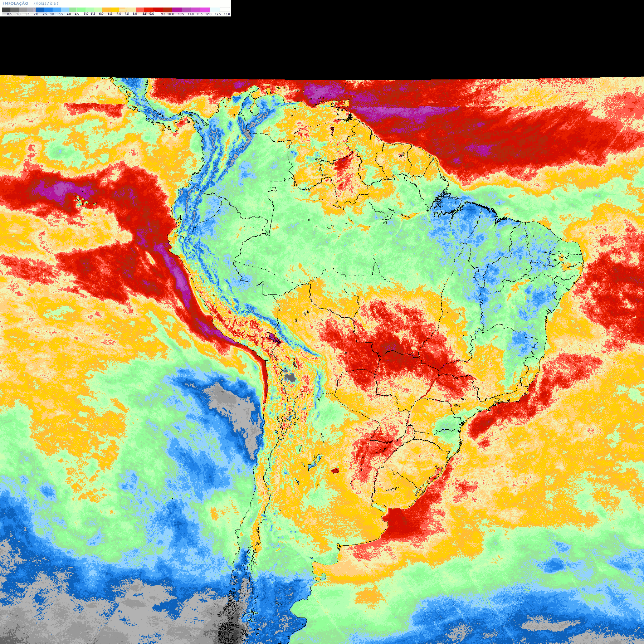Click the '12.5' legend value
The image size is (644, 644).
click(x=218, y=14)
